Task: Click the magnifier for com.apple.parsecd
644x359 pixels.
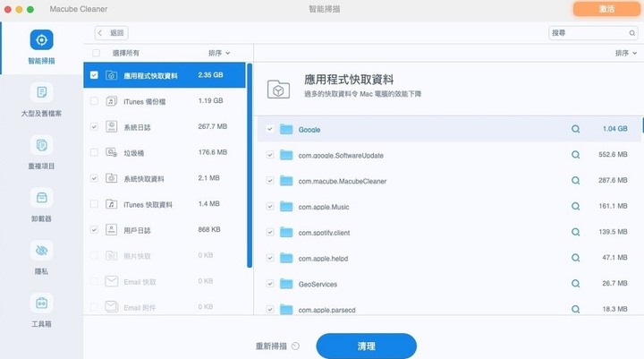Action: coord(575,309)
